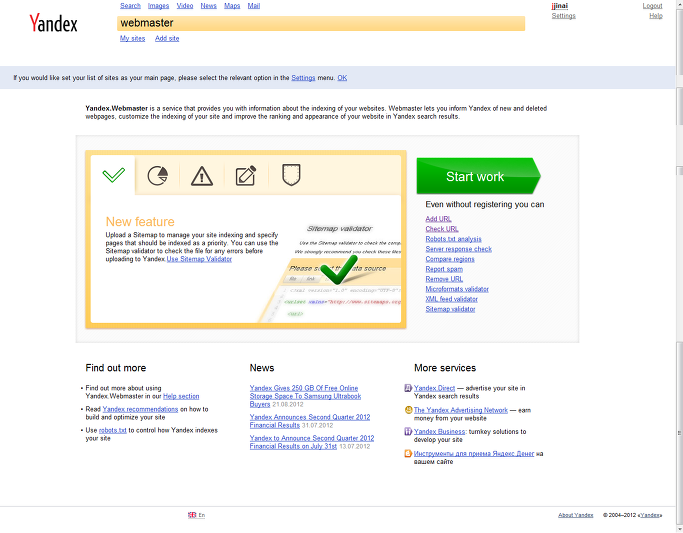Screen dimensions: 683x533
Task: Open the pencil edit note tab
Action: 246,176
